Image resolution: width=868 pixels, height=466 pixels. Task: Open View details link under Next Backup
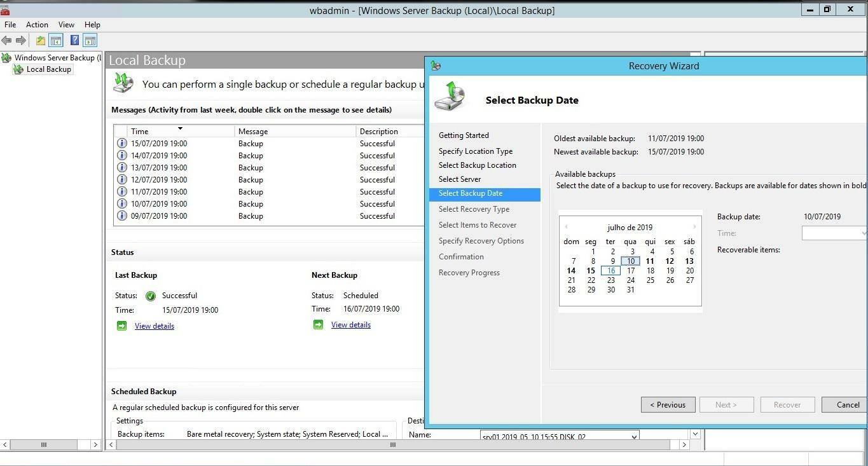coord(351,325)
